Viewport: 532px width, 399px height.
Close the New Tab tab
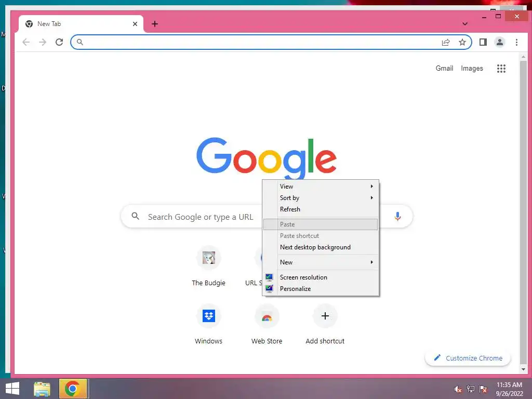pyautogui.click(x=135, y=24)
